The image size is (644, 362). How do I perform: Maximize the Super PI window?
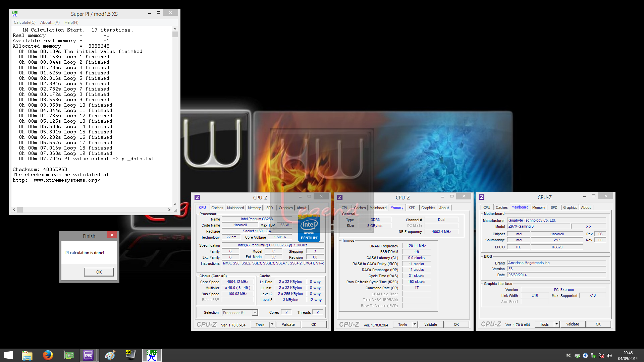159,13
